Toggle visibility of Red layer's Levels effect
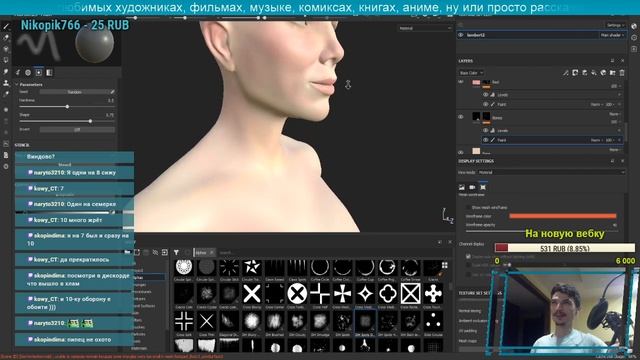640x360 pixels. point(486,95)
